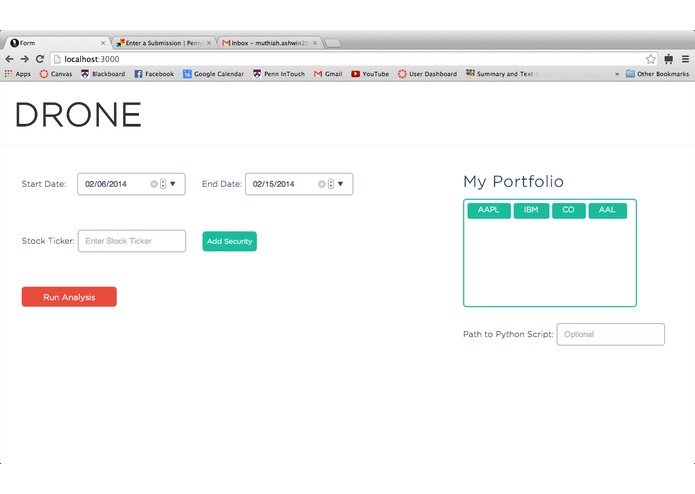Focus the Path to Python Script field
The height and width of the screenshot is (494, 695).
(610, 334)
